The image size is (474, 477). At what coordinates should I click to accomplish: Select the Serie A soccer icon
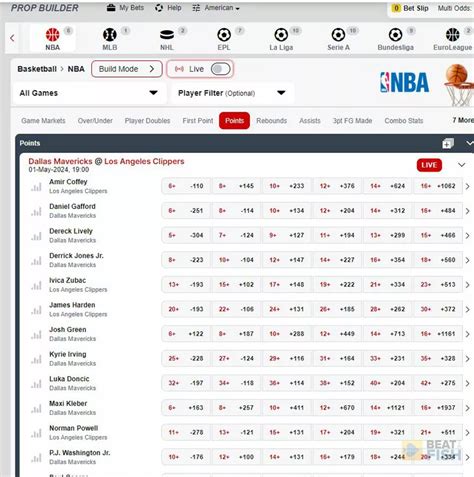click(x=338, y=35)
